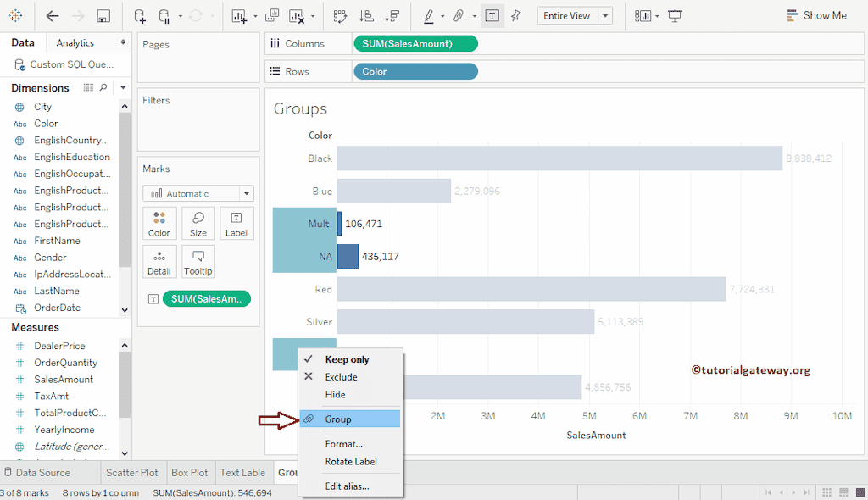The width and height of the screenshot is (868, 500).
Task: Click the Sort descending toolbar icon
Action: tap(391, 16)
